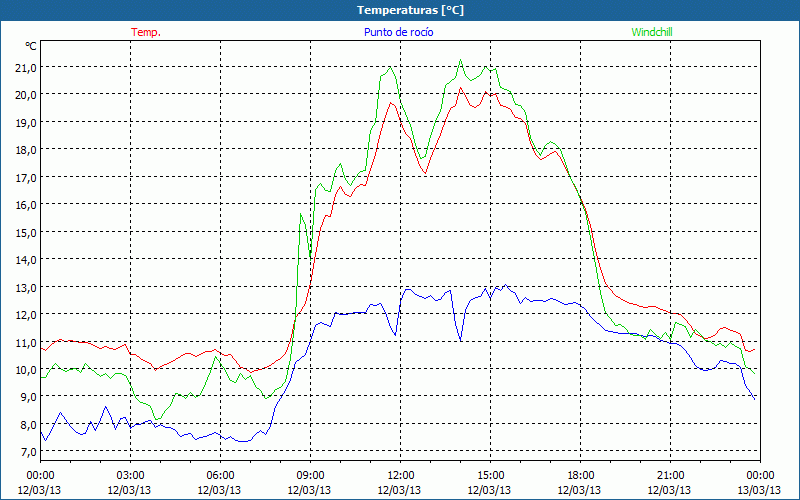Select the 14,0 y-axis value
This screenshot has width=800, height=500.
26,260
